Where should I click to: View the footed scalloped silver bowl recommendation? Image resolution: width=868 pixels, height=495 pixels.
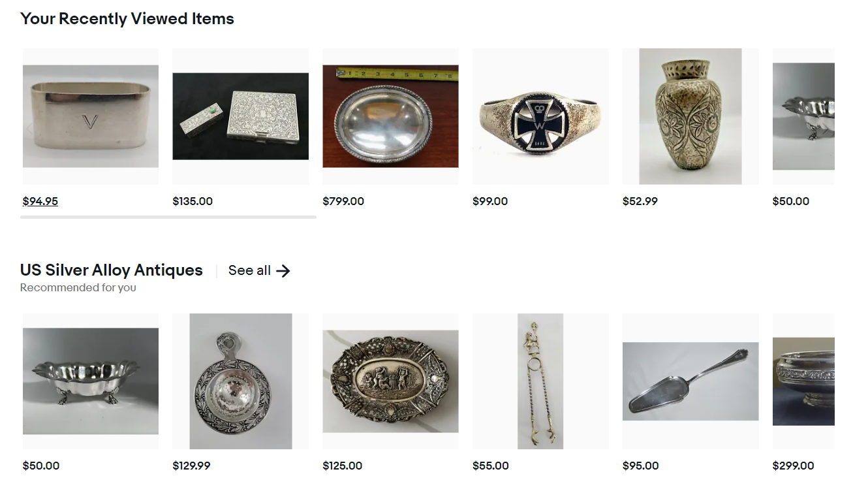pyautogui.click(x=90, y=381)
